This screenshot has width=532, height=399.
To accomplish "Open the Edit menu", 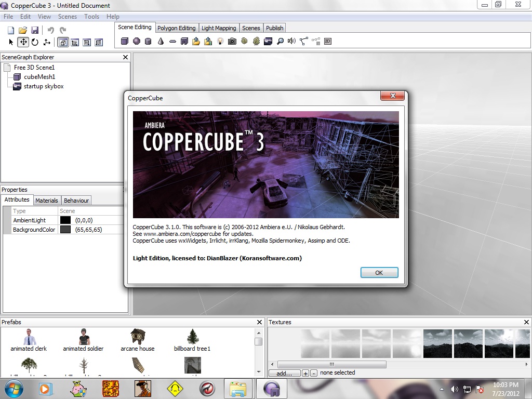I will [25, 16].
